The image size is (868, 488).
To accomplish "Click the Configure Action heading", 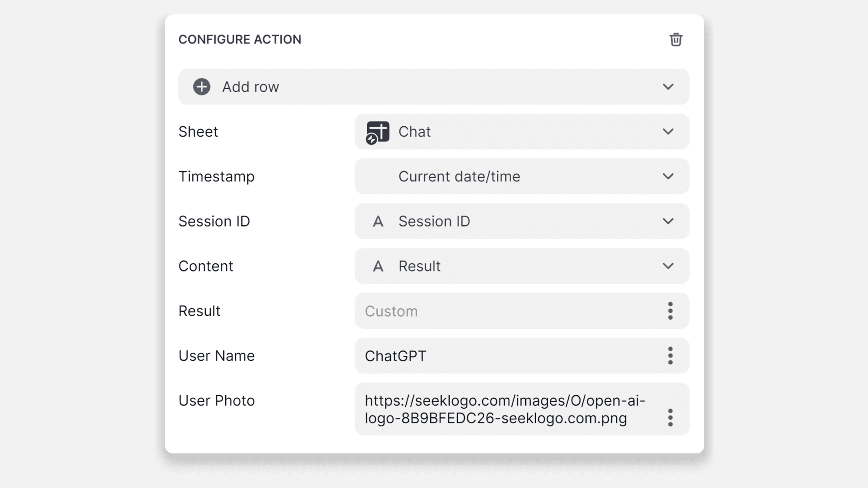I will pyautogui.click(x=240, y=39).
